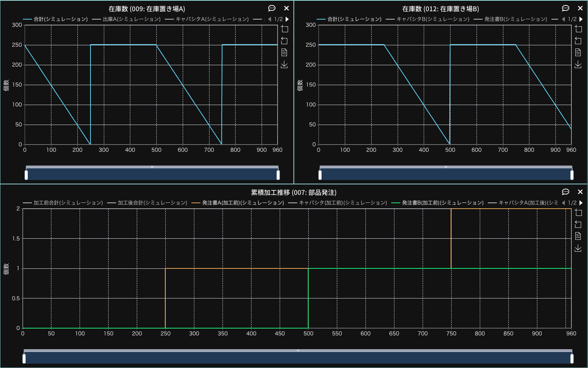
Task: Download the 在庫置き場B chart as image
Action: [578, 64]
